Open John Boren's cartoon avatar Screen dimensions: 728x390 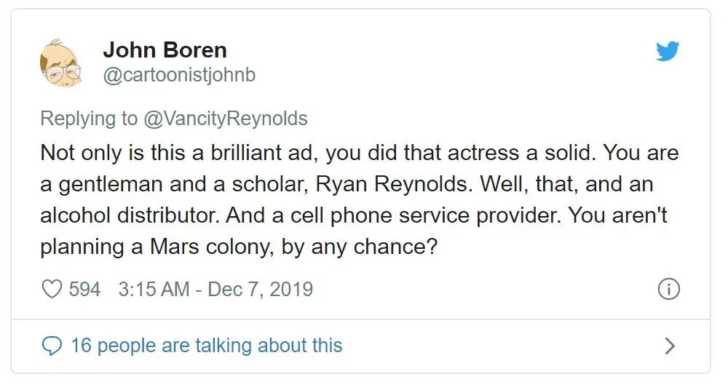(x=60, y=63)
